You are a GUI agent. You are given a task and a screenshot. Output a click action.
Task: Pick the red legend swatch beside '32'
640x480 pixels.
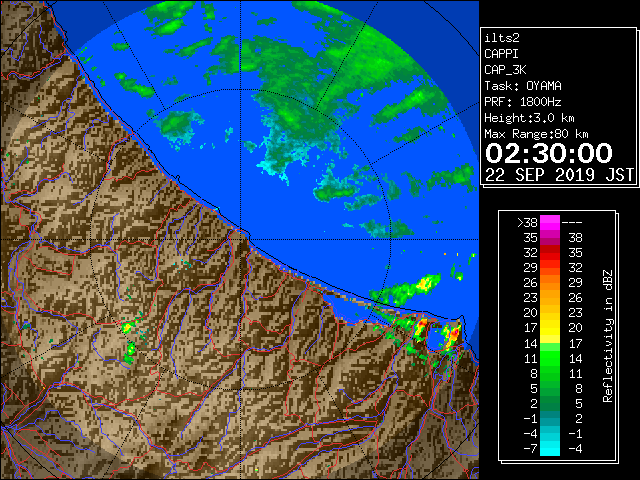click(550, 253)
